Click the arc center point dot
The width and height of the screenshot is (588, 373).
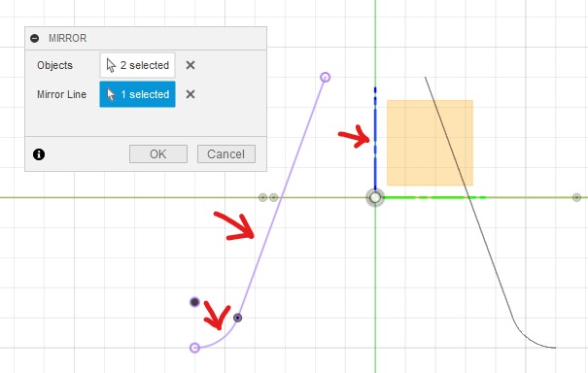(194, 302)
